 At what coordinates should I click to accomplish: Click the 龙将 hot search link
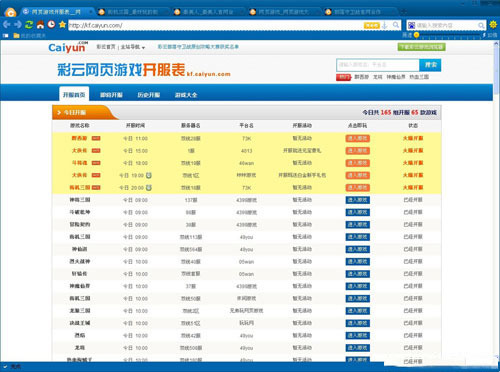click(378, 77)
